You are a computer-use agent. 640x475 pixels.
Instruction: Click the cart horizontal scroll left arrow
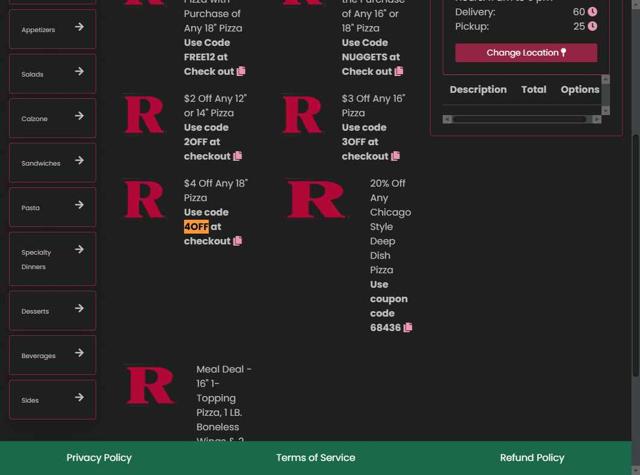tap(447, 119)
